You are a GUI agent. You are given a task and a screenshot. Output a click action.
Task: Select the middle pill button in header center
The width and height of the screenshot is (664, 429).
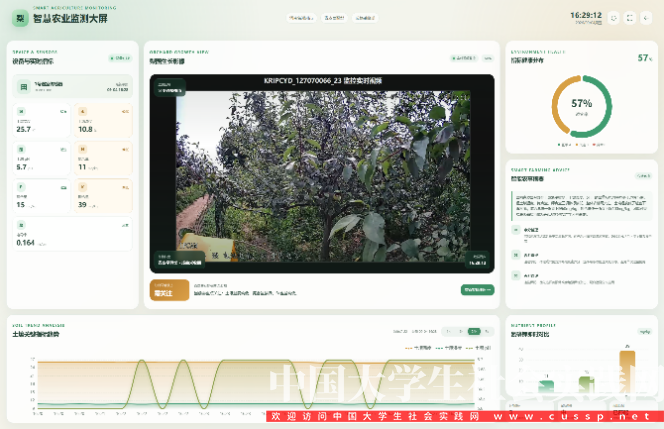click(334, 18)
